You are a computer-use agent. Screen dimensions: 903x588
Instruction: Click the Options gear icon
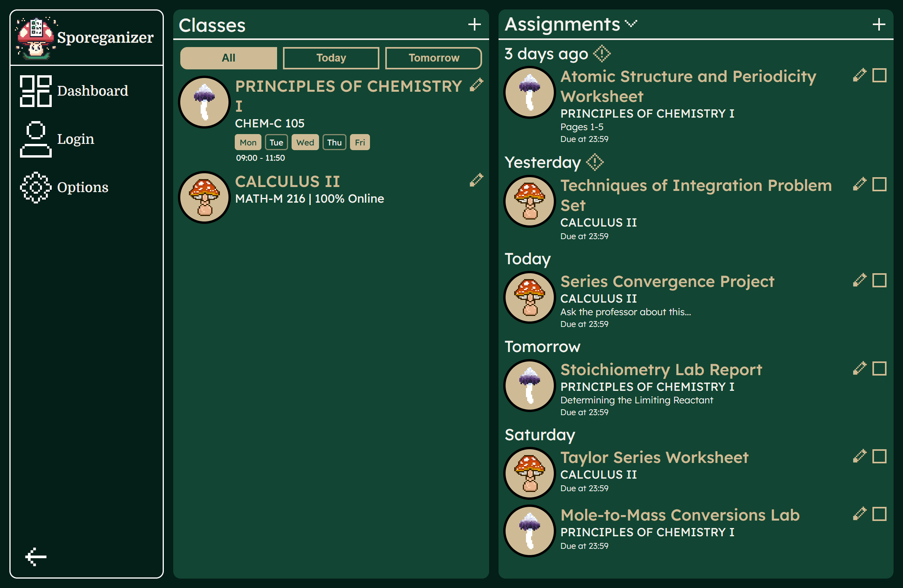pos(36,187)
